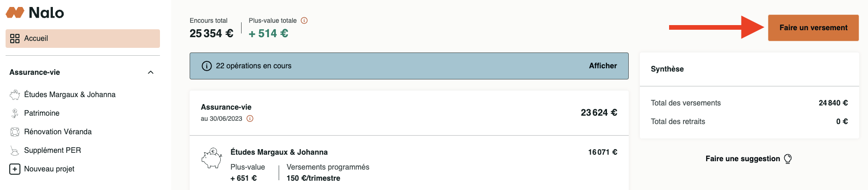This screenshot has height=190, width=868.
Task: Click the Faire un versement button
Action: tap(813, 28)
